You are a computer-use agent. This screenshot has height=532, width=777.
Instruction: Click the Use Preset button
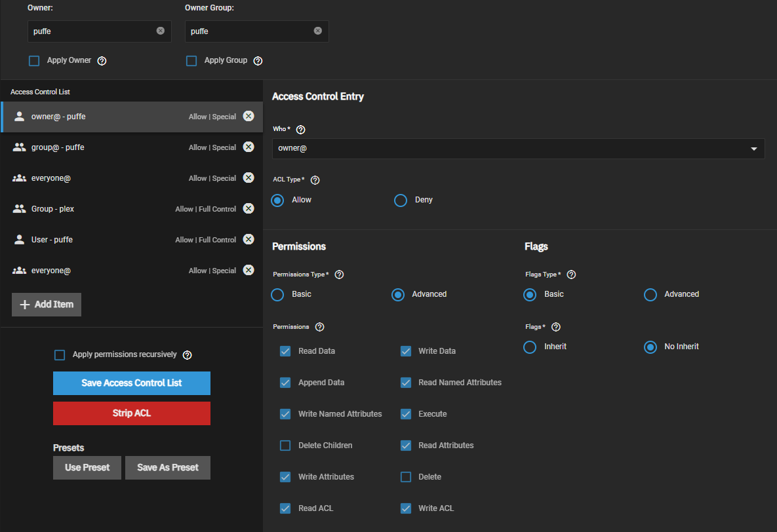pos(87,468)
